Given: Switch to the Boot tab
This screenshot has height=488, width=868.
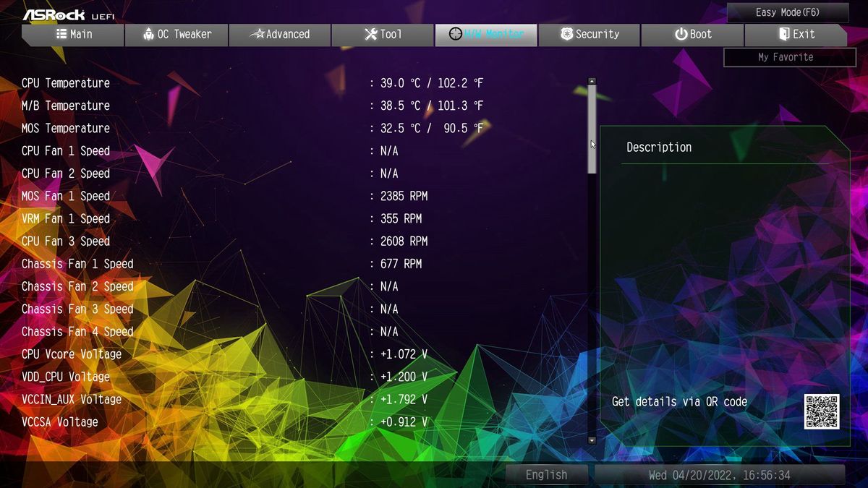Looking at the screenshot, I should [x=692, y=35].
